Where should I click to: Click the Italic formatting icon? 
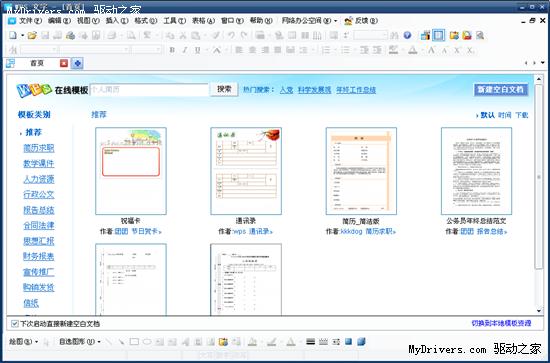[185, 50]
